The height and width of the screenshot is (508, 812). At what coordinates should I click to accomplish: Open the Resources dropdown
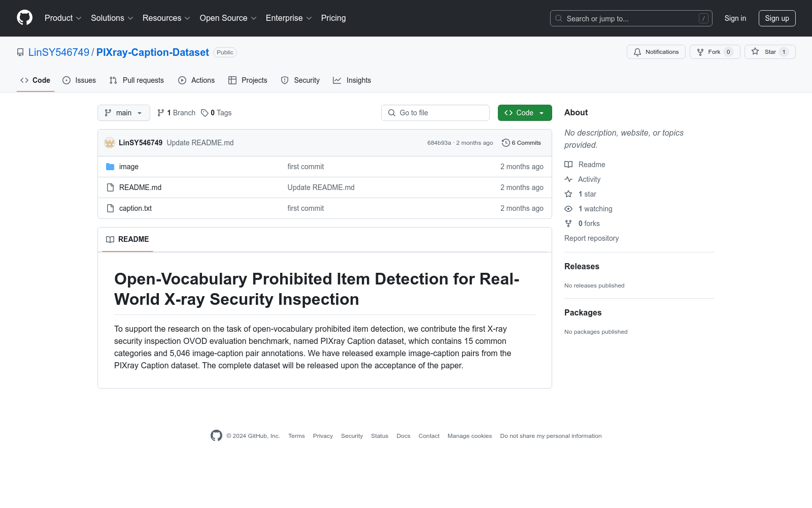pos(166,18)
